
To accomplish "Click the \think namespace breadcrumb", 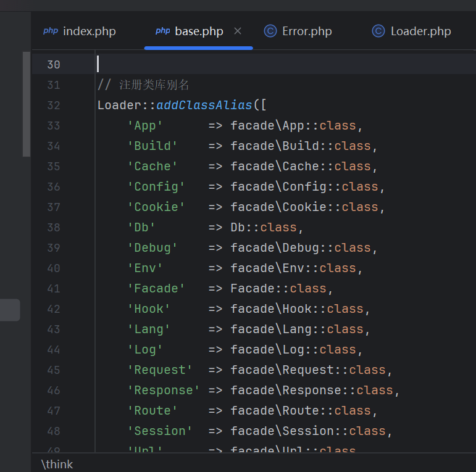I will pyautogui.click(x=57, y=464).
